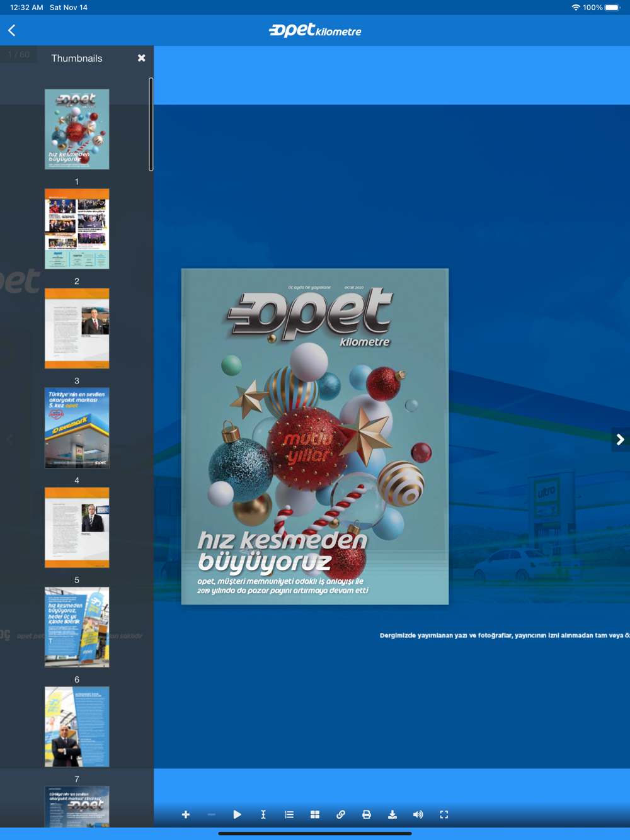Screen dimensions: 630x840
Task: Copy the share link via chain icon
Action: 341,815
